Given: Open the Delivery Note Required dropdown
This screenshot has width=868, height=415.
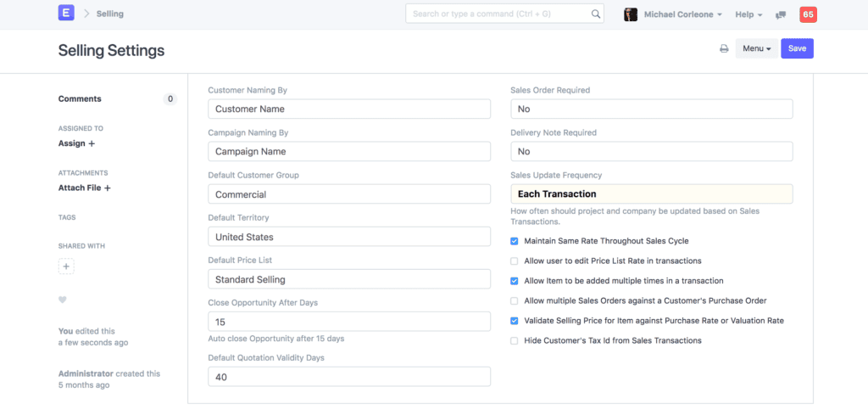Looking at the screenshot, I should coord(652,151).
